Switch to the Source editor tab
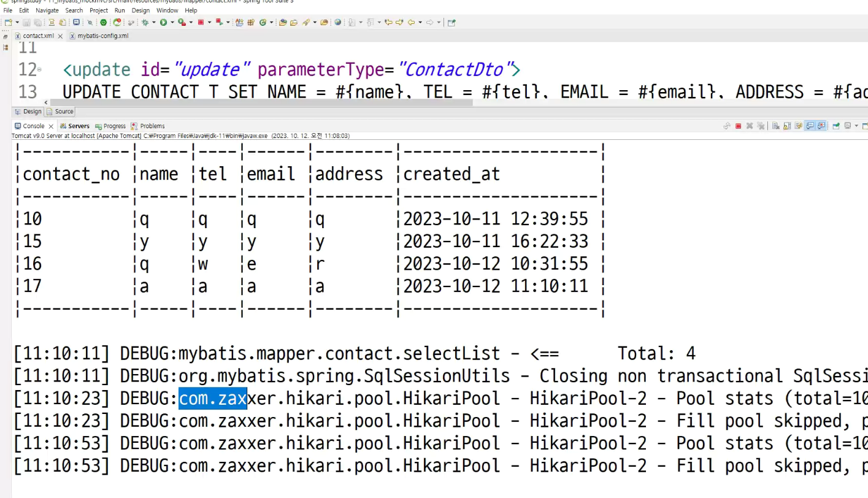This screenshot has height=498, width=868. click(60, 112)
